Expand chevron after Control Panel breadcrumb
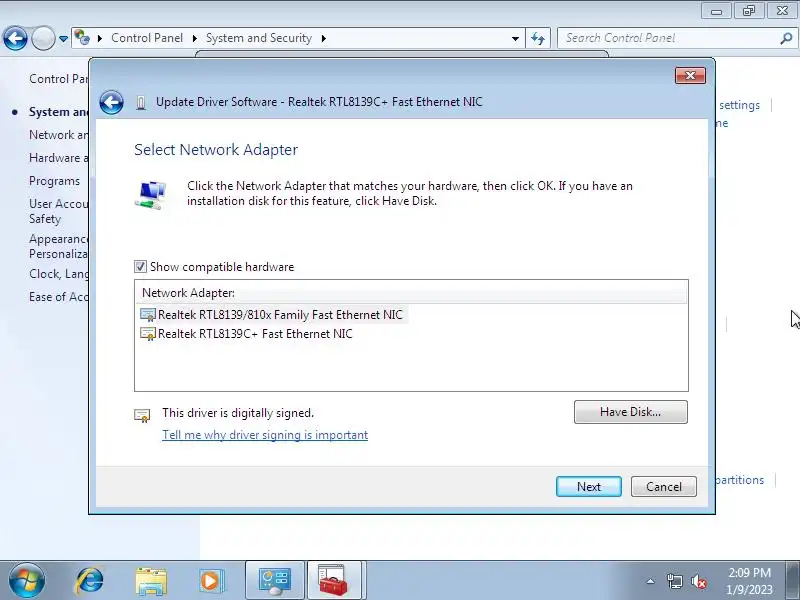Viewport: 800px width, 600px height. click(x=195, y=38)
